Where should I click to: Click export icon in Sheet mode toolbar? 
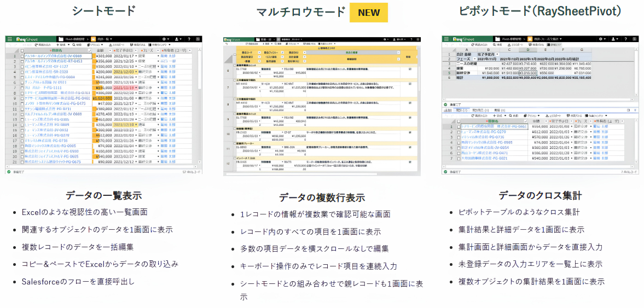tap(111, 45)
